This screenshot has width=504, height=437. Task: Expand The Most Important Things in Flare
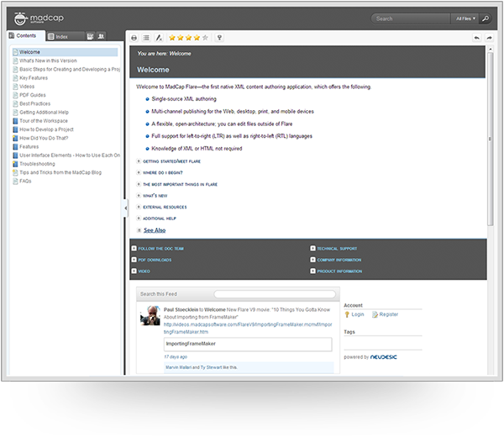(x=177, y=184)
